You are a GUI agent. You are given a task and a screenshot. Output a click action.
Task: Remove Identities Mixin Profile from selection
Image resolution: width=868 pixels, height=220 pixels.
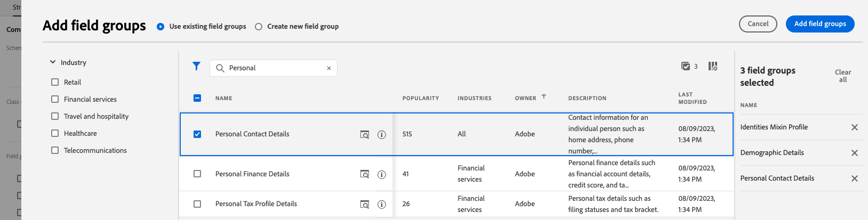[855, 127]
